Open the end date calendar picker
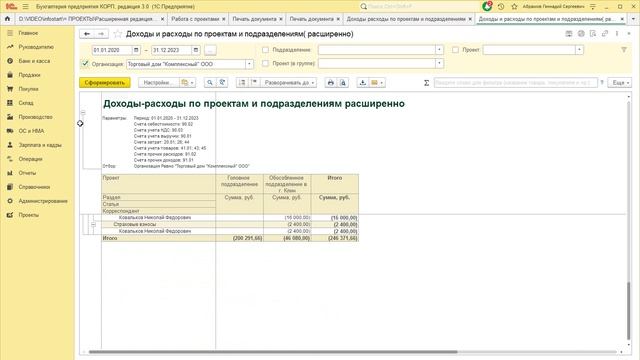 point(196,50)
